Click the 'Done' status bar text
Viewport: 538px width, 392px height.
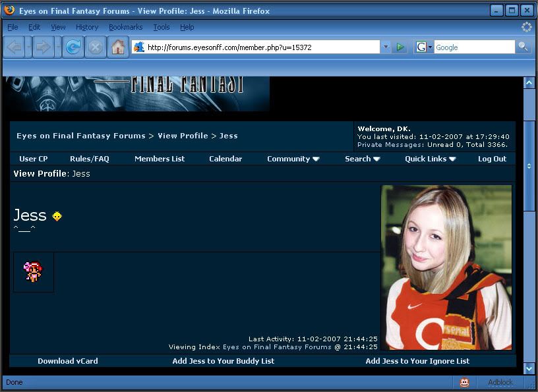[x=15, y=382]
